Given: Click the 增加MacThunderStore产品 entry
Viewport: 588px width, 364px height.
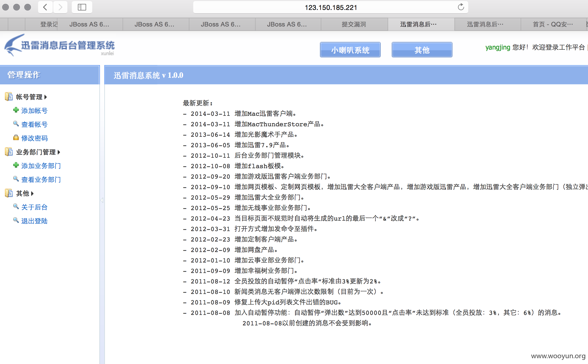Looking at the screenshot, I should pos(253,124).
